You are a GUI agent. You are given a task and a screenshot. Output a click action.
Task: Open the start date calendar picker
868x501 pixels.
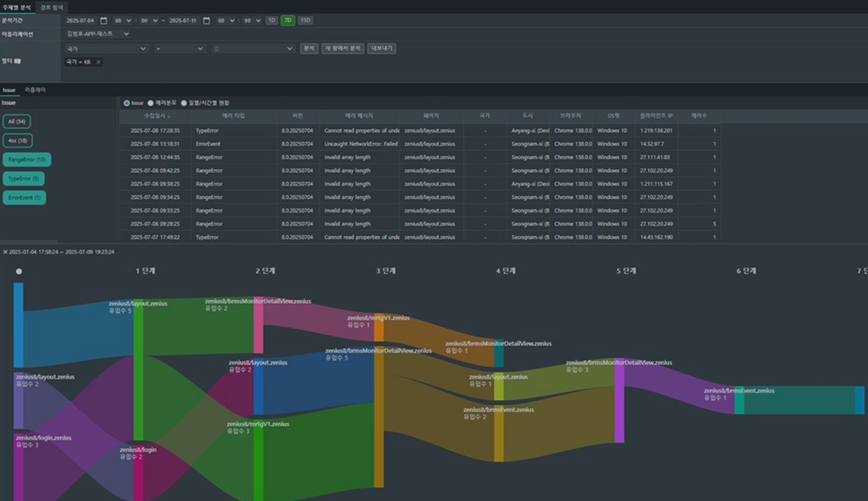(x=104, y=21)
